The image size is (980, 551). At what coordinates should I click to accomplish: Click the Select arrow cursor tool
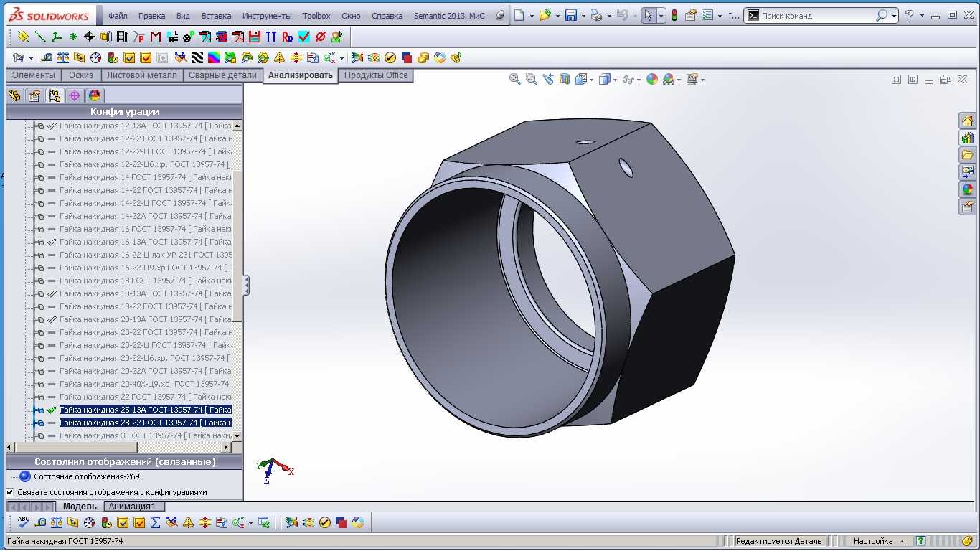coord(648,15)
